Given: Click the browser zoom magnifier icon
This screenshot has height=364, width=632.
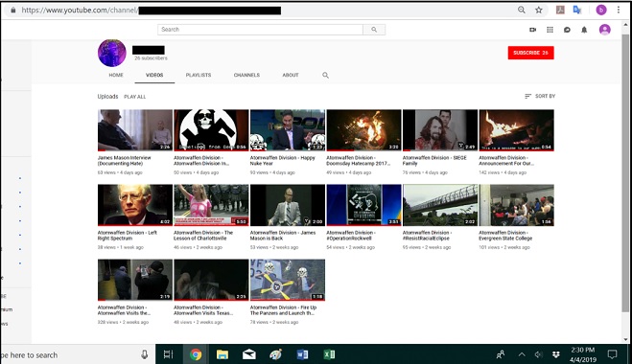Looking at the screenshot, I should [x=521, y=11].
